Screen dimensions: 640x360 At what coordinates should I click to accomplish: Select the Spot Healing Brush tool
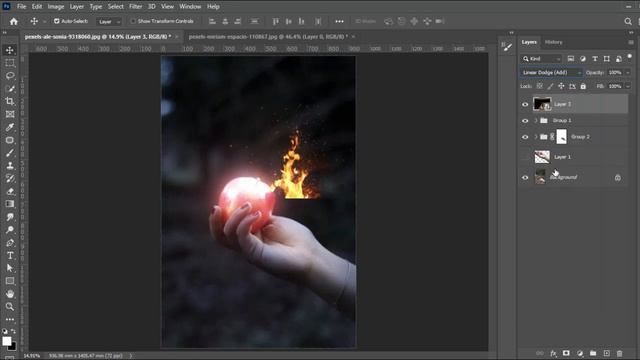click(x=10, y=140)
